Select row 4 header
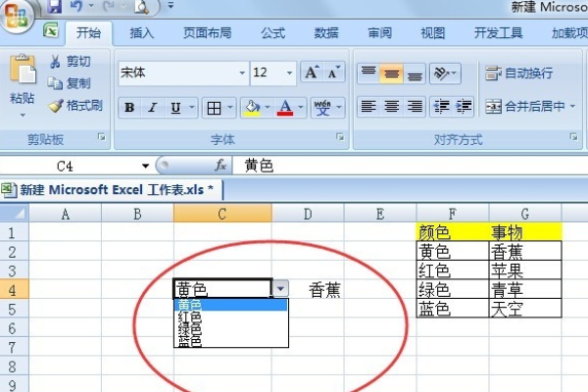Screen dimensions: 588x392 (x=15, y=290)
